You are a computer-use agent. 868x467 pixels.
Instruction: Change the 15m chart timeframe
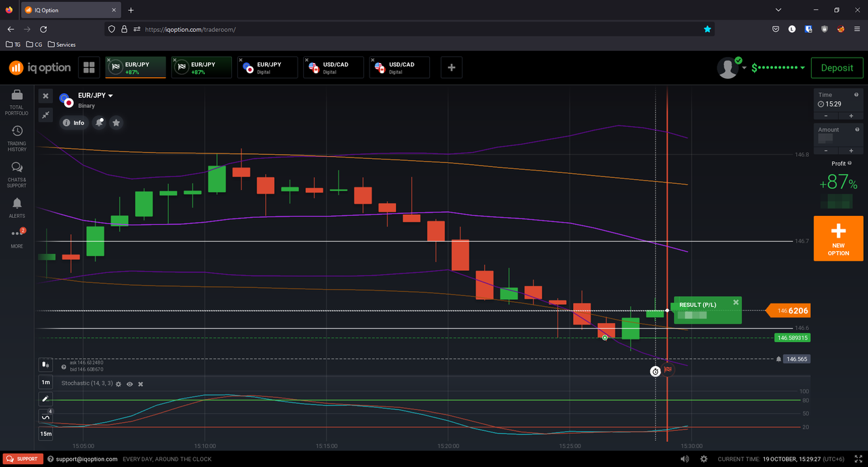(45, 434)
